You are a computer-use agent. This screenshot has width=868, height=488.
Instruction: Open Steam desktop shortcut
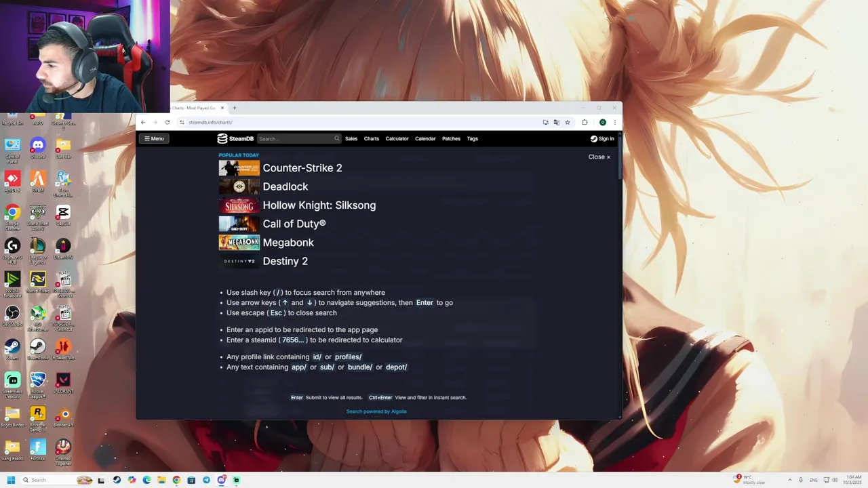coord(12,350)
